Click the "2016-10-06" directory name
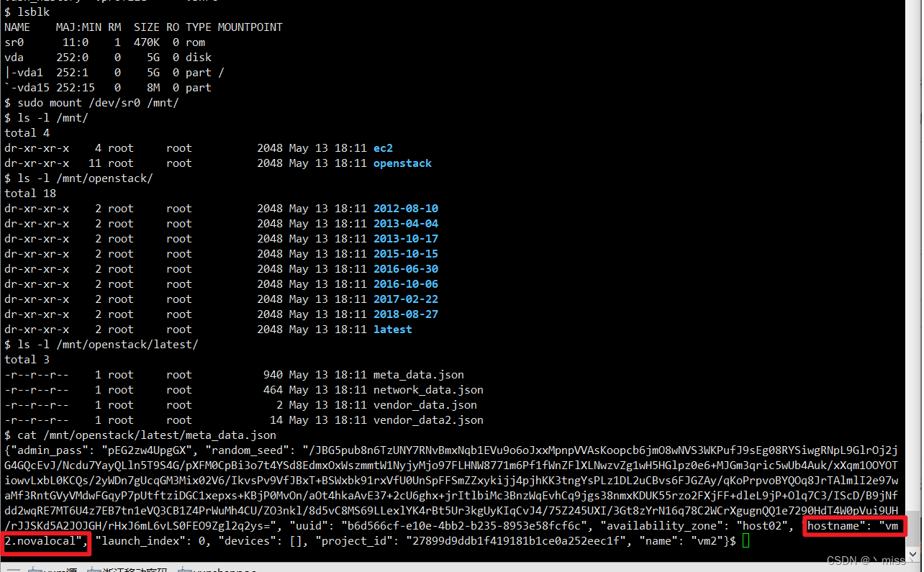This screenshot has height=572, width=924. (405, 284)
